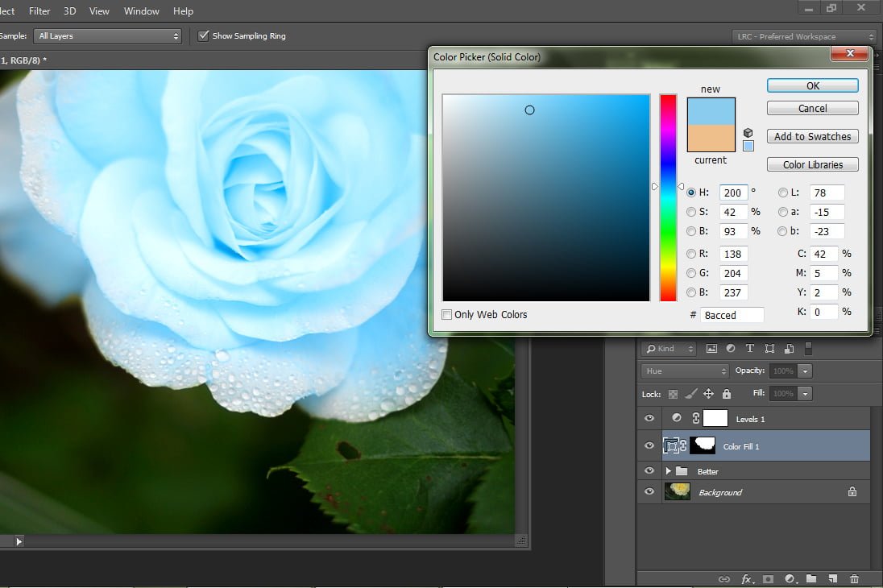Open the Fill slider arrow

coord(806,394)
